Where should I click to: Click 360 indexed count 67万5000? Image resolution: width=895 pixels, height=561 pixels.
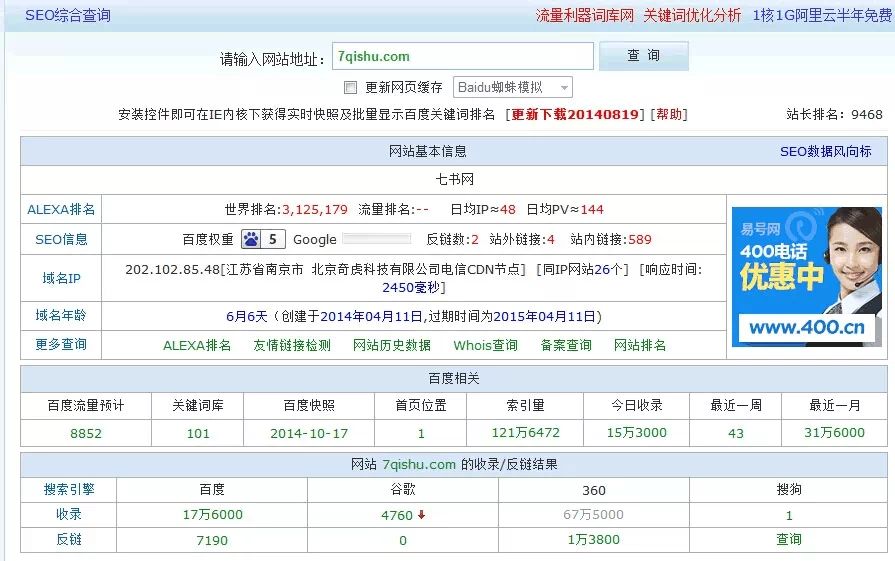[593, 515]
